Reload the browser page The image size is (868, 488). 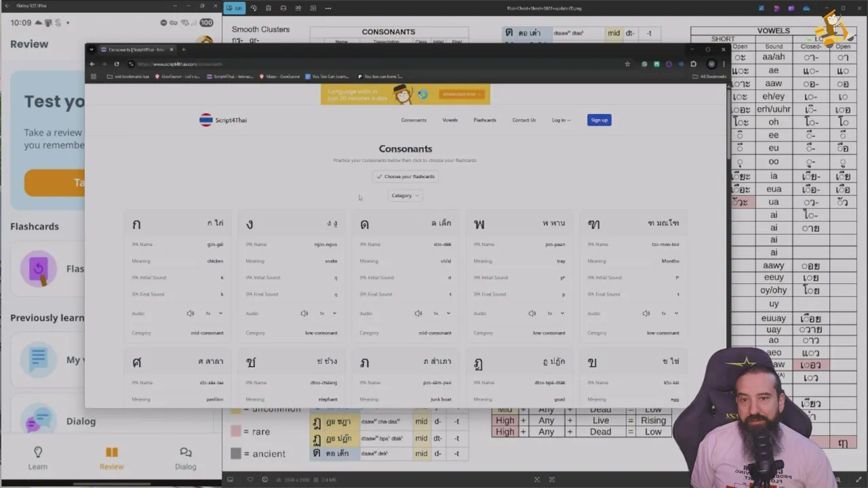click(x=117, y=64)
